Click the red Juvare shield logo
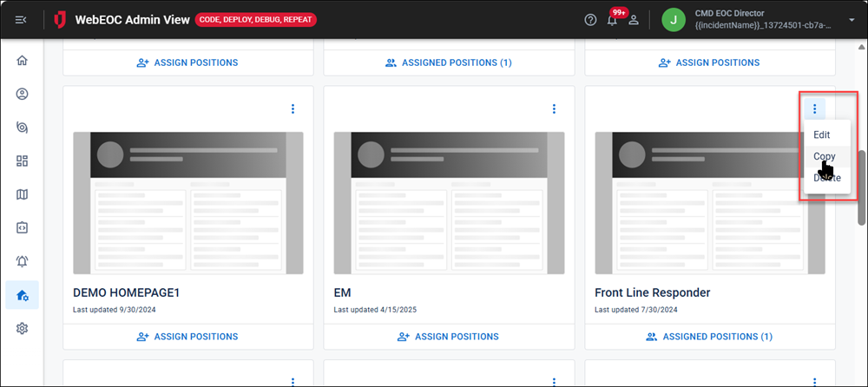This screenshot has width=868, height=387. 60,20
